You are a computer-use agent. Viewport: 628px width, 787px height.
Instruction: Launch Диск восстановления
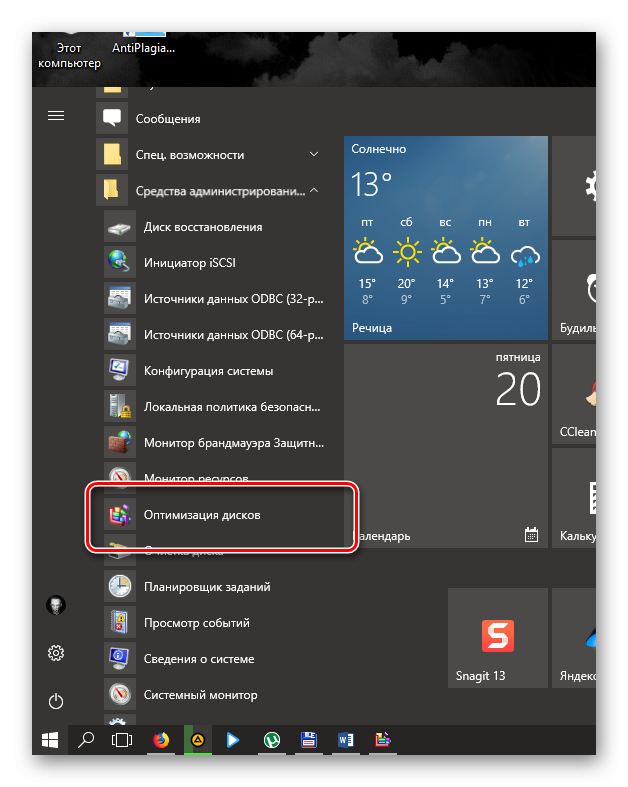click(x=203, y=227)
